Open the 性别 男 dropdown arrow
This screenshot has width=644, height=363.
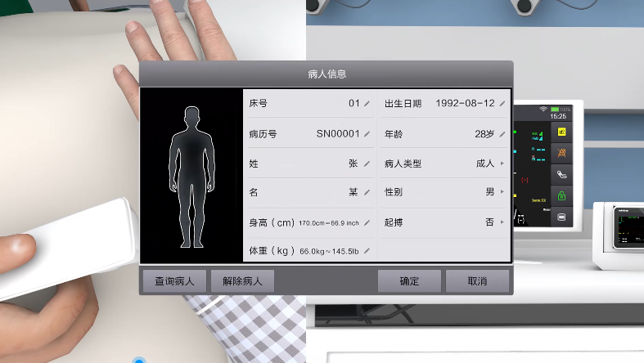click(502, 191)
